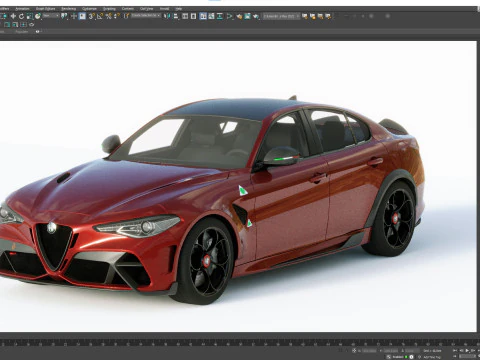This screenshot has width=480, height=360.
Task: Click the Previous Frame playback button
Action: (x=461, y=350)
